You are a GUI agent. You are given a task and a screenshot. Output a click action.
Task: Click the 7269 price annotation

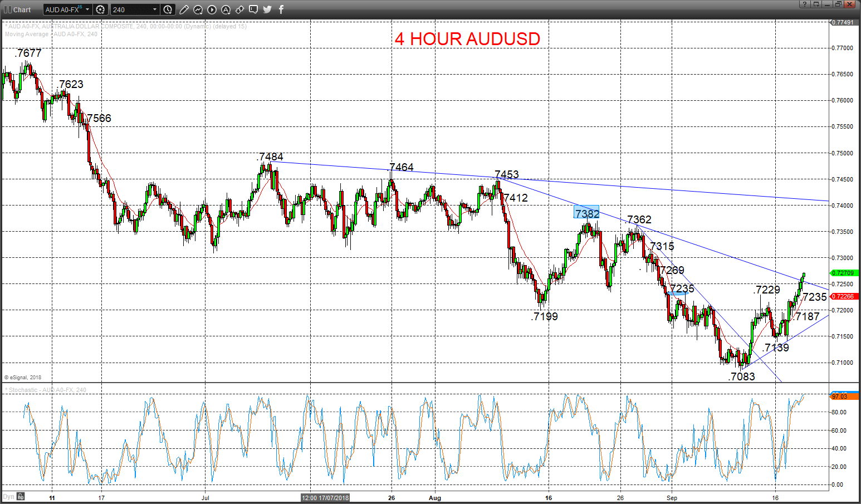[672, 270]
